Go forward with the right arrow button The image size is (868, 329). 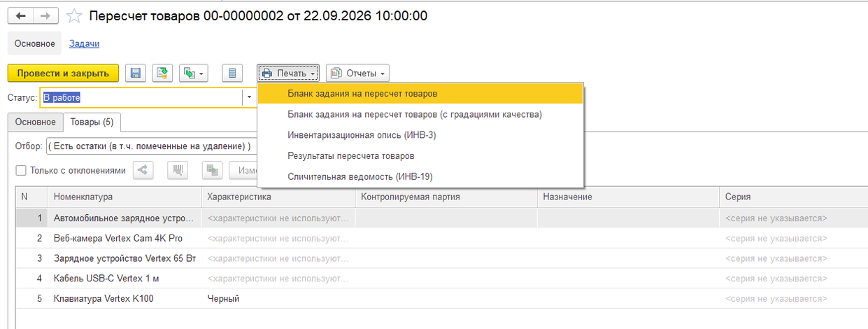click(45, 15)
